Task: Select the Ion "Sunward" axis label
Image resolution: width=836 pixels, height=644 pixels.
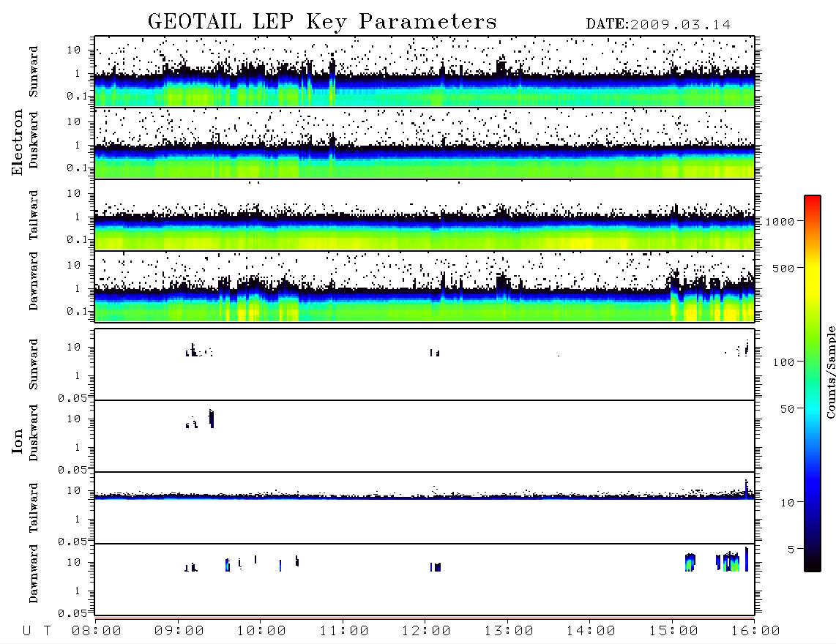Action: [x=34, y=364]
